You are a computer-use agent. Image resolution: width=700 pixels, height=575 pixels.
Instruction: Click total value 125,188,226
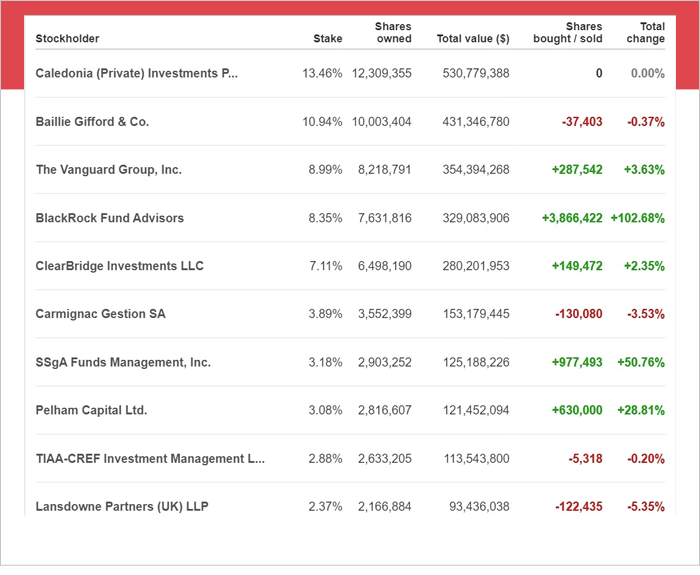[x=476, y=363]
